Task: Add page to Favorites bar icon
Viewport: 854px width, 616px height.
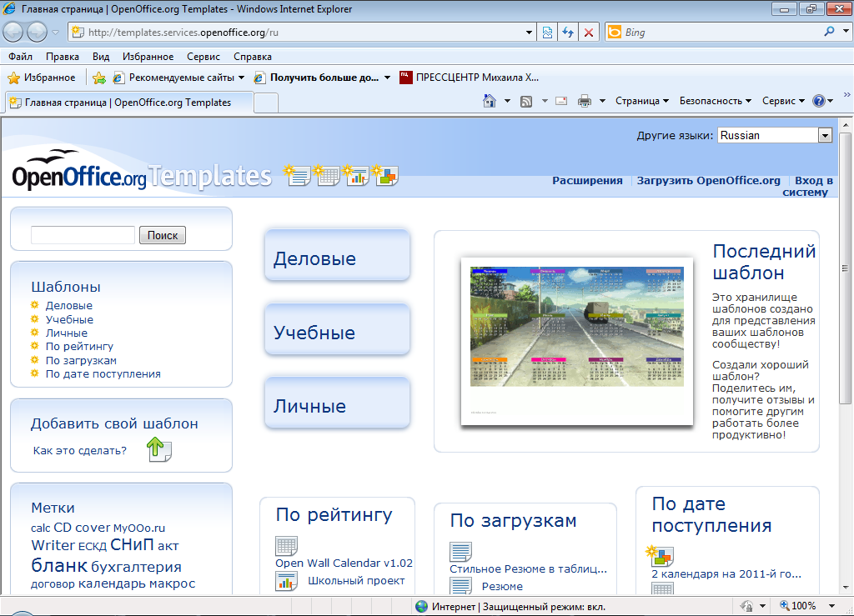Action: (x=99, y=78)
